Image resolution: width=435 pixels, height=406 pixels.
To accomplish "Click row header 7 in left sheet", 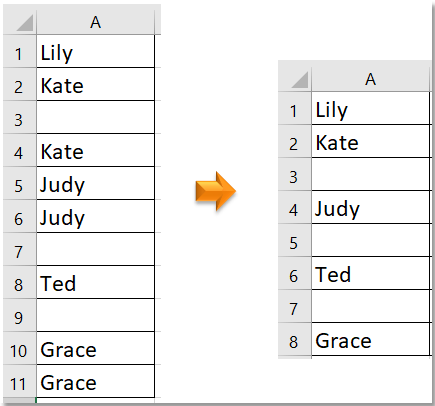I will click(x=20, y=249).
